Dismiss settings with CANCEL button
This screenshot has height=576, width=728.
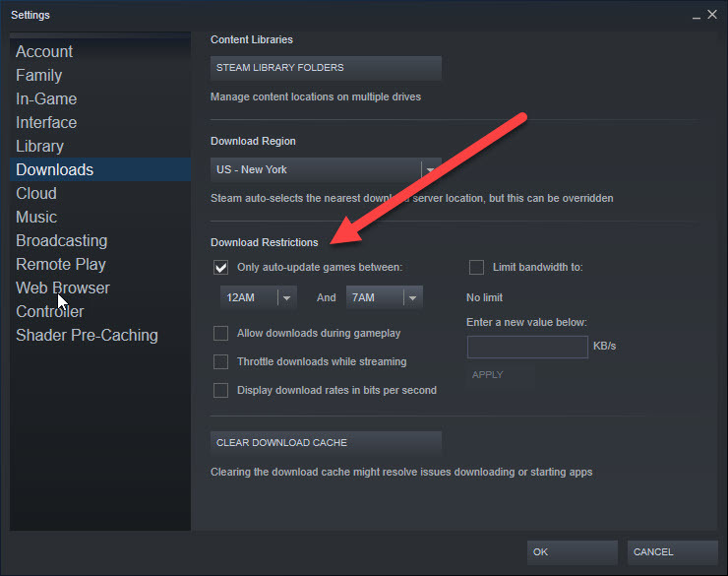[x=672, y=552]
